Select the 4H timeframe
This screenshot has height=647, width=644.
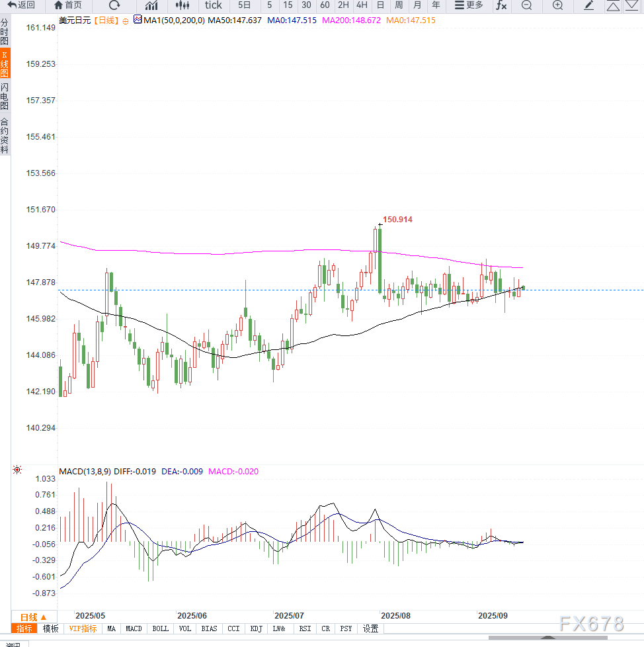(x=362, y=5)
